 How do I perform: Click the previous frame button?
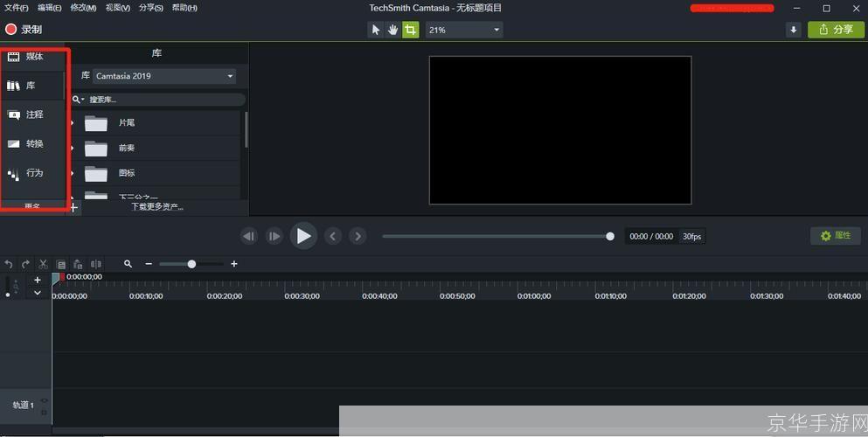[248, 236]
